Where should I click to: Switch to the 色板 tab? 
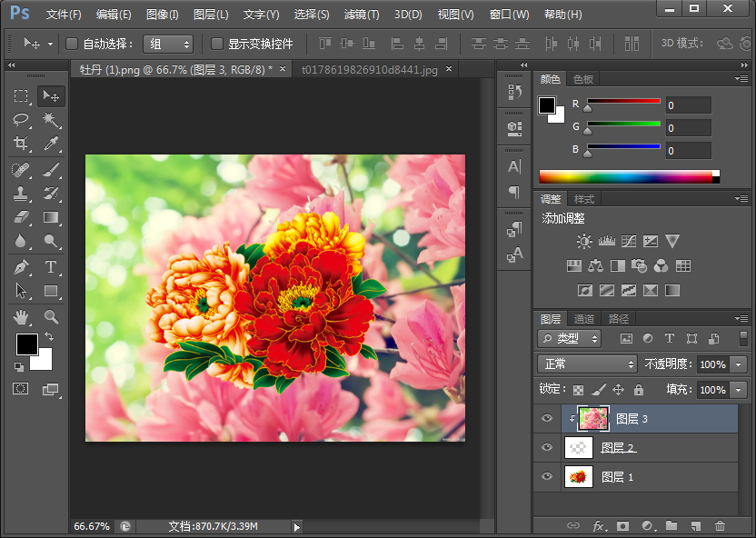(x=583, y=79)
